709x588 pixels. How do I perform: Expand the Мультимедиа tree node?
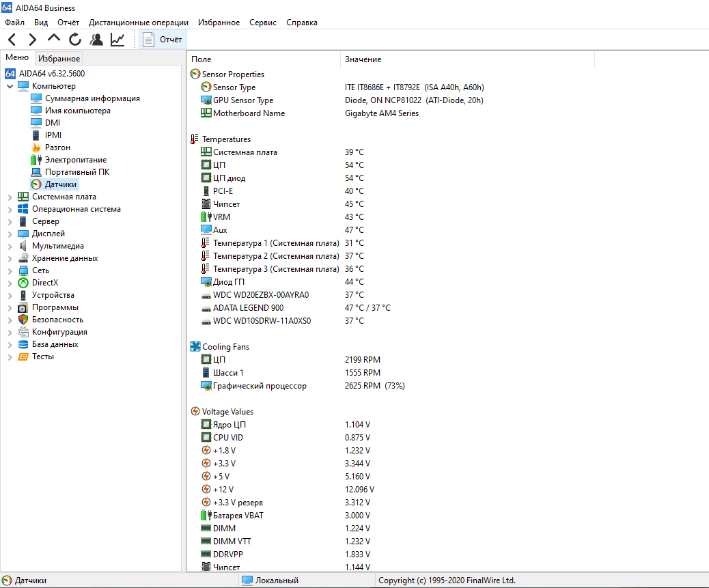coord(10,247)
